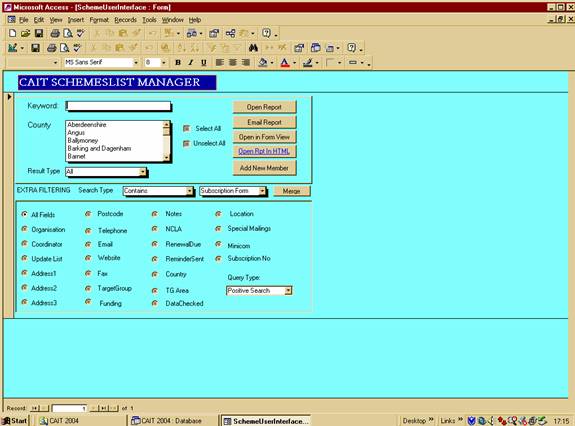Screen dimensions: 575x426
Task: Select the RenewalDue radio button
Action: (x=155, y=244)
